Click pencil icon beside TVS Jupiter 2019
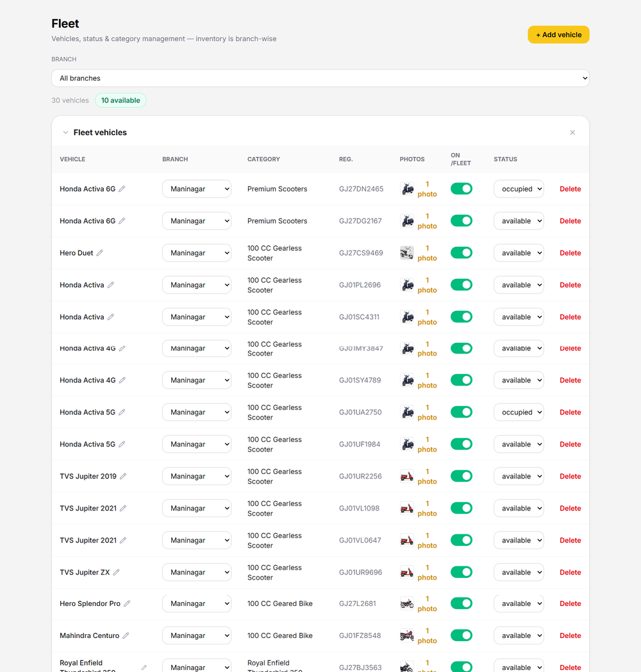The image size is (641, 672). tap(123, 476)
